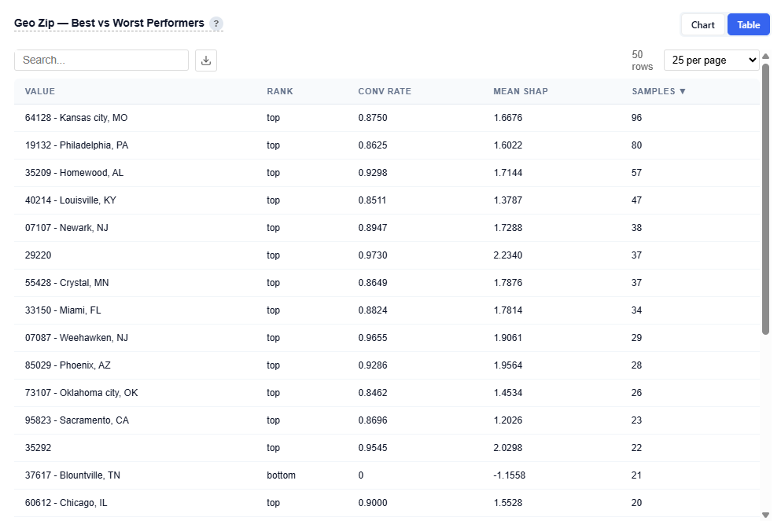Image resolution: width=781 pixels, height=532 pixels.
Task: Open the 25 per page dropdown
Action: click(x=711, y=61)
